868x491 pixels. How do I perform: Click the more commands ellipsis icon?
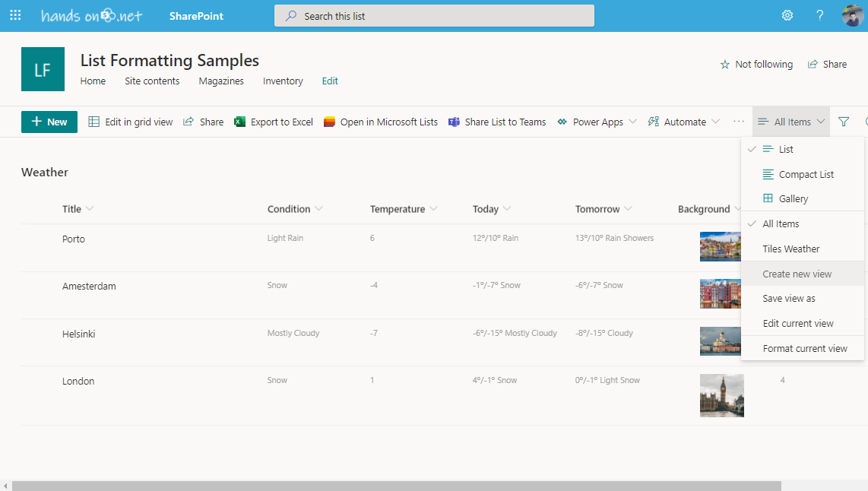pos(738,122)
